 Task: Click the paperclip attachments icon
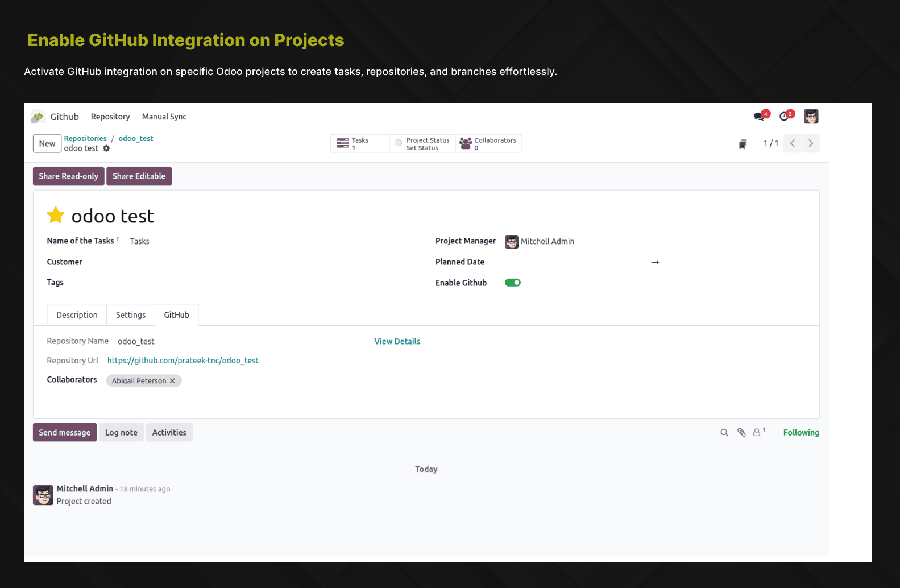(x=741, y=433)
